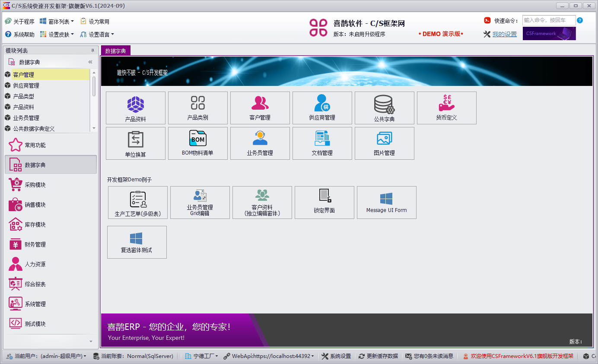This screenshot has height=364, width=598.
Task: Select 业务员管理 in the module tree list
Action: pyautogui.click(x=47, y=118)
